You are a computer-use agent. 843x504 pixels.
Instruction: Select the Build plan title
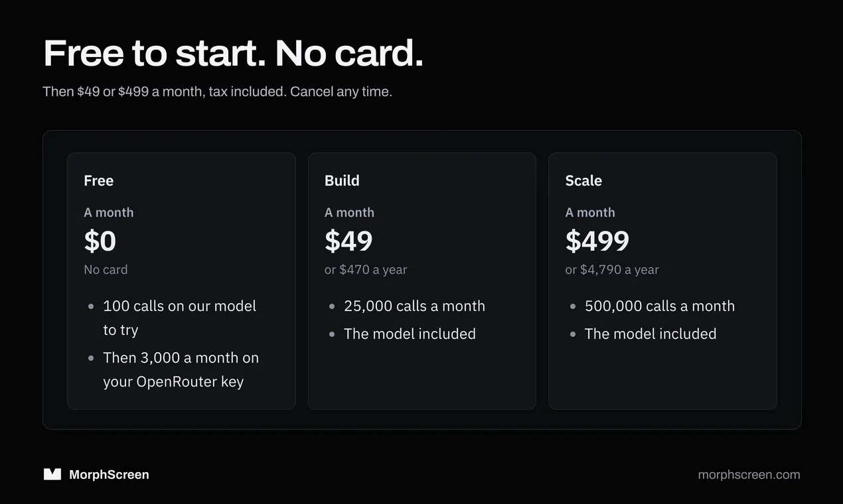tap(342, 180)
